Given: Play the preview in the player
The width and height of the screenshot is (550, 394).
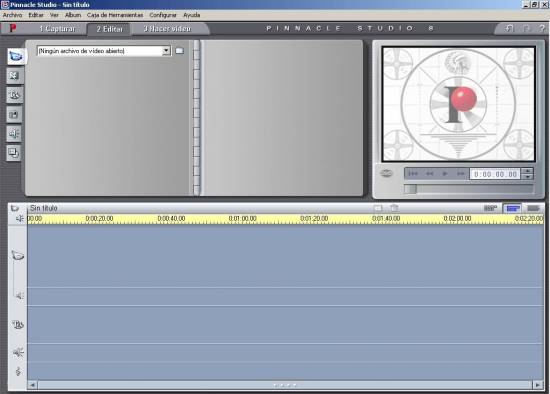Looking at the screenshot, I should (x=445, y=174).
